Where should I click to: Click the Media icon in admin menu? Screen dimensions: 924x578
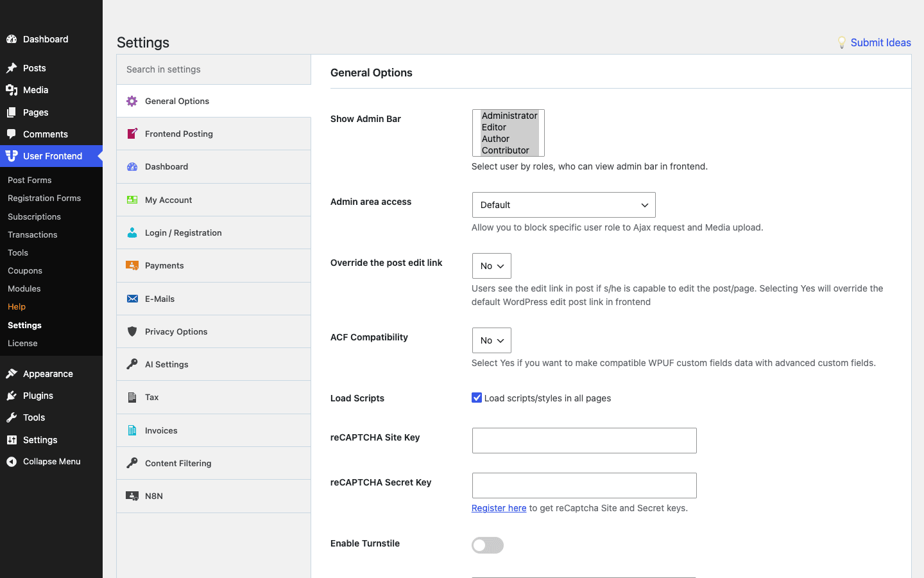(x=12, y=90)
